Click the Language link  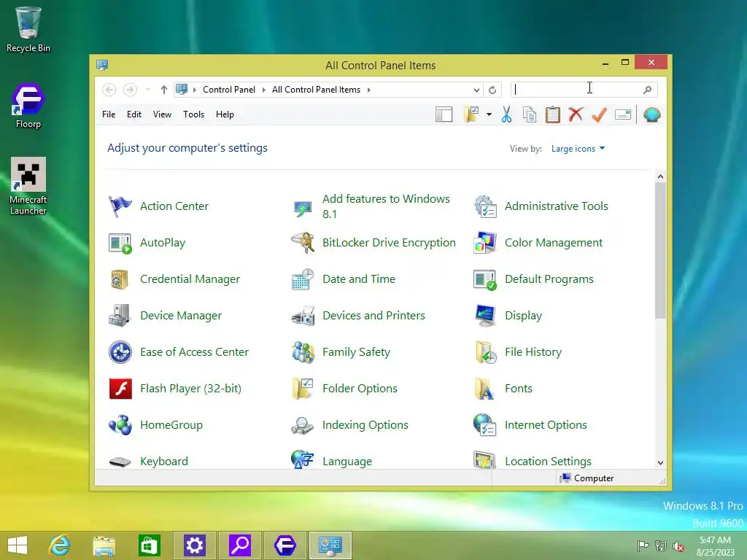coord(347,462)
